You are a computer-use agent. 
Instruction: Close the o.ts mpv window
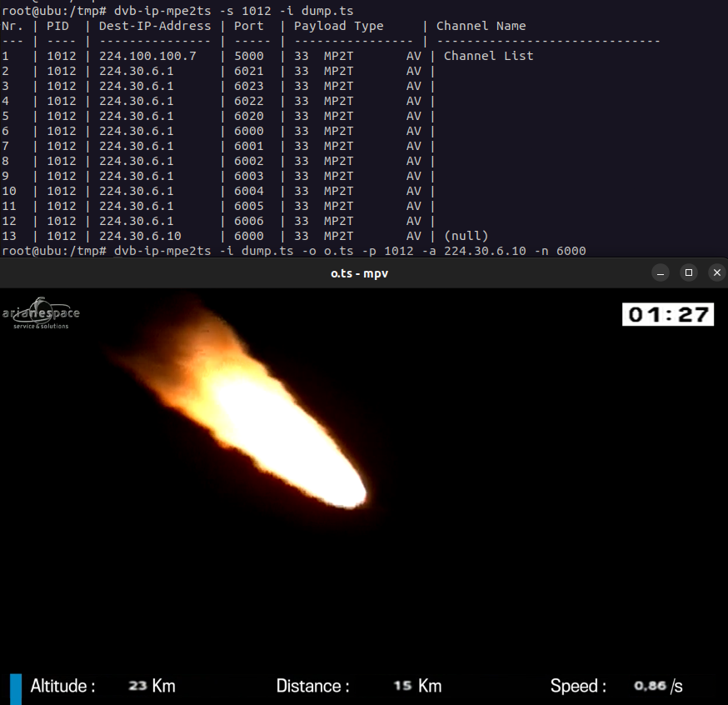716,273
